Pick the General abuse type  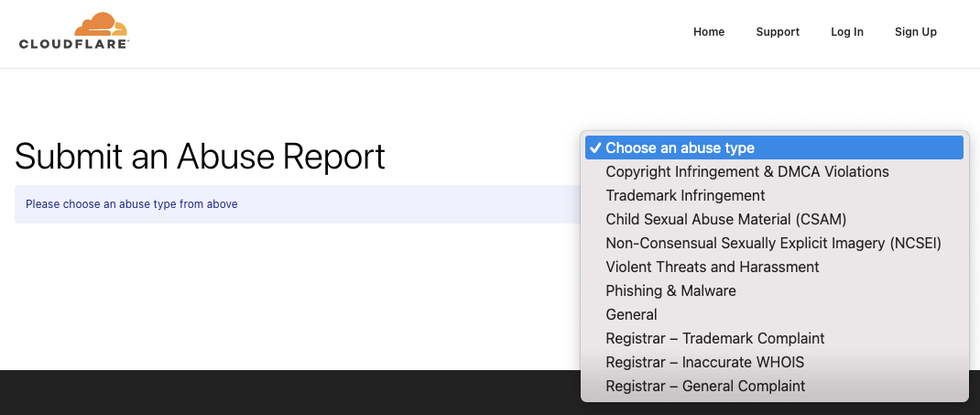(x=774, y=313)
